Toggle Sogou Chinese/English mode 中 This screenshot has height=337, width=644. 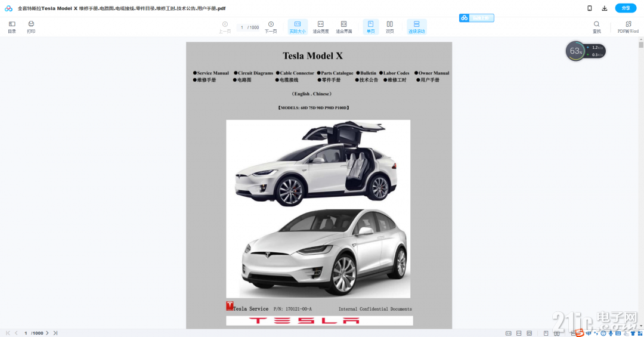[x=589, y=333]
